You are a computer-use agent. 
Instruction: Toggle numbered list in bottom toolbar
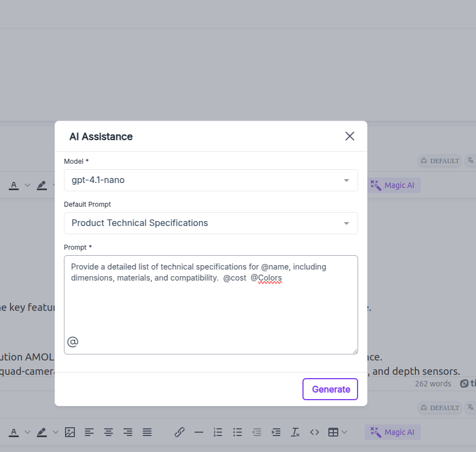(x=218, y=432)
